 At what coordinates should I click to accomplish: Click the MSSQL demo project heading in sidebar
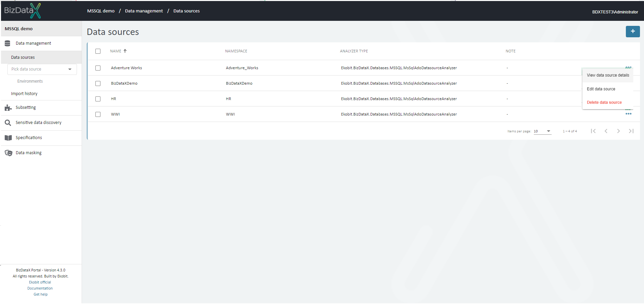point(19,29)
